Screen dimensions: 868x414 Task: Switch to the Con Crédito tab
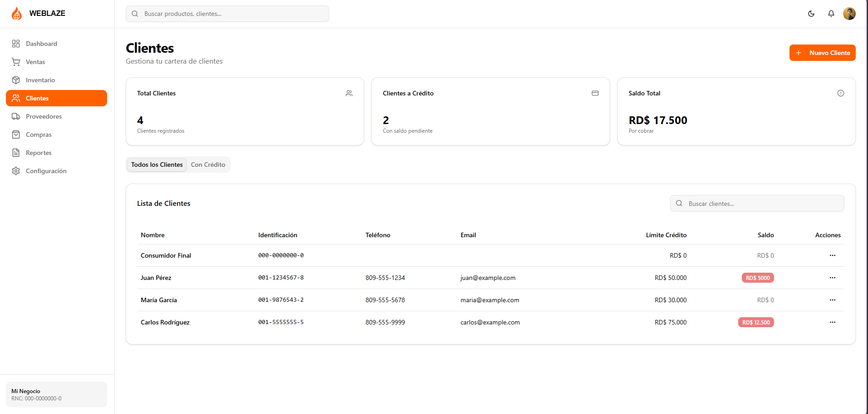[x=208, y=165]
